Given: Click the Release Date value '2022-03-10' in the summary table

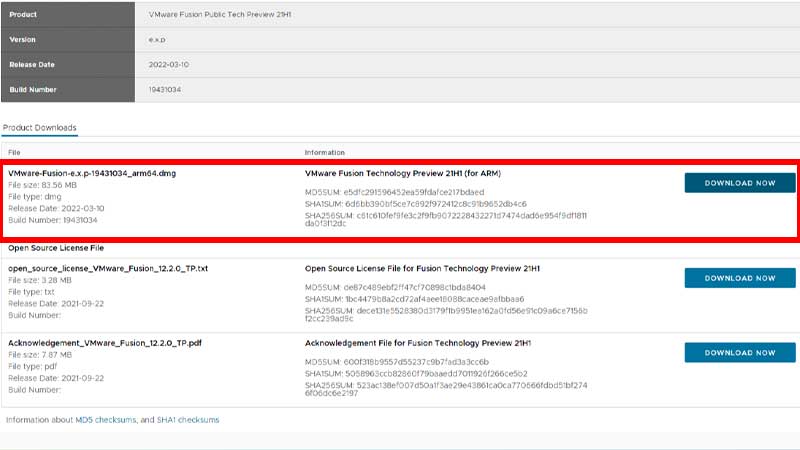Looking at the screenshot, I should tap(169, 65).
